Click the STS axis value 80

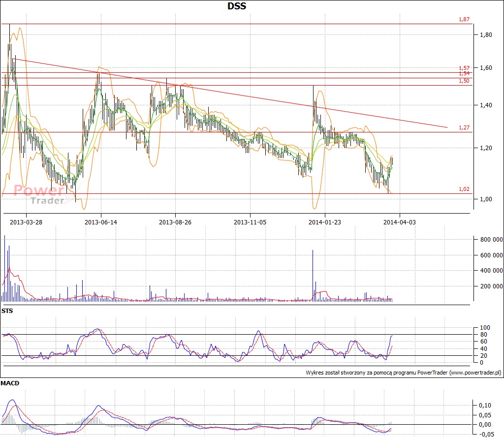click(483, 335)
